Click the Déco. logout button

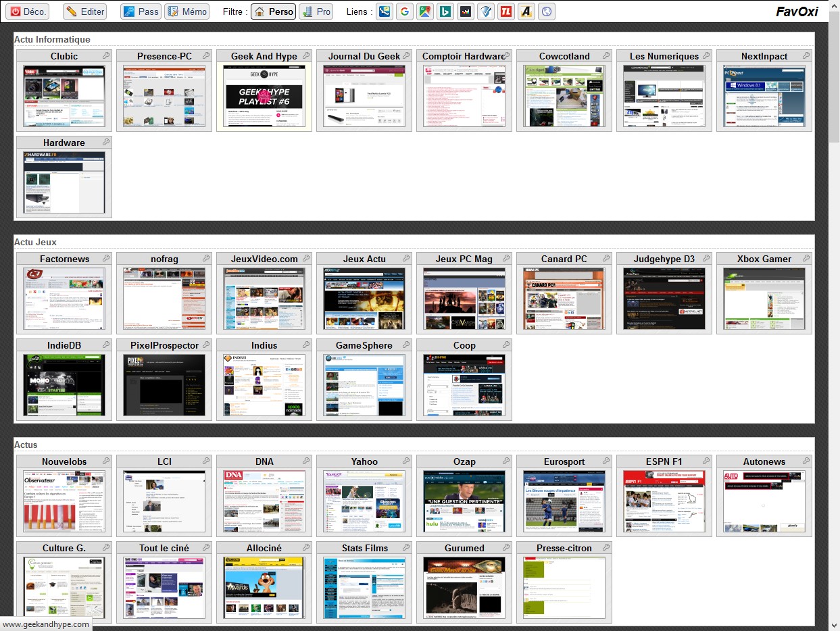pyautogui.click(x=28, y=11)
